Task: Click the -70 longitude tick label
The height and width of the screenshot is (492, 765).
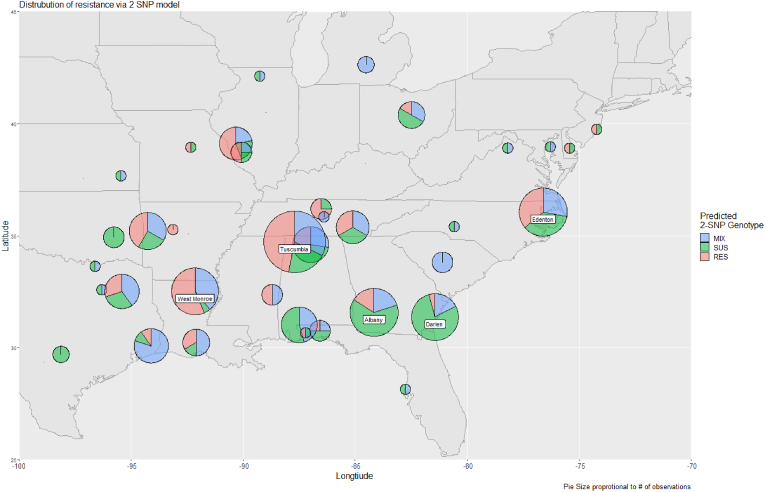Action: [691, 466]
